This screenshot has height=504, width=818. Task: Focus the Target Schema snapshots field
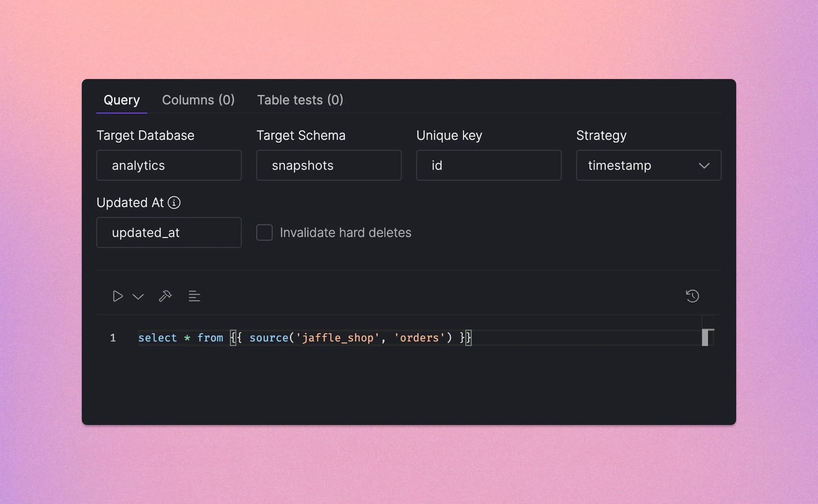329,165
